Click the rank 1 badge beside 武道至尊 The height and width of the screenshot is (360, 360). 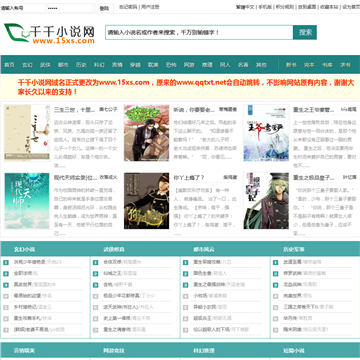(275, 262)
